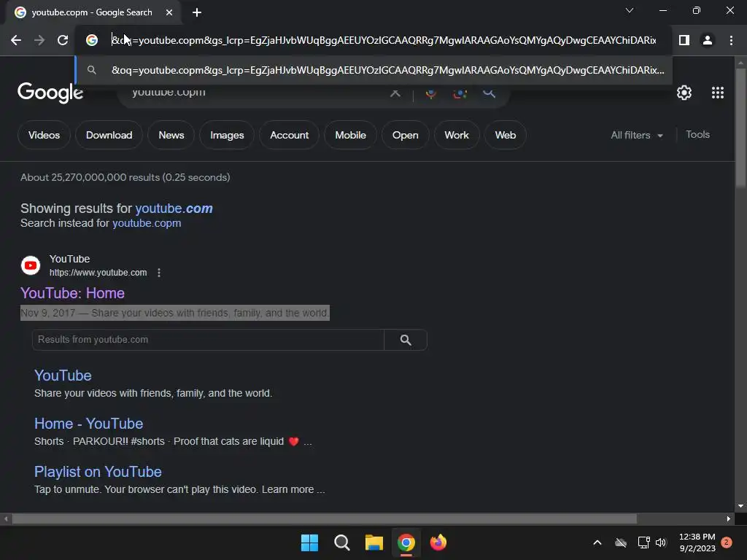
Task: Click the Chrome taskbar icon
Action: coord(406,542)
